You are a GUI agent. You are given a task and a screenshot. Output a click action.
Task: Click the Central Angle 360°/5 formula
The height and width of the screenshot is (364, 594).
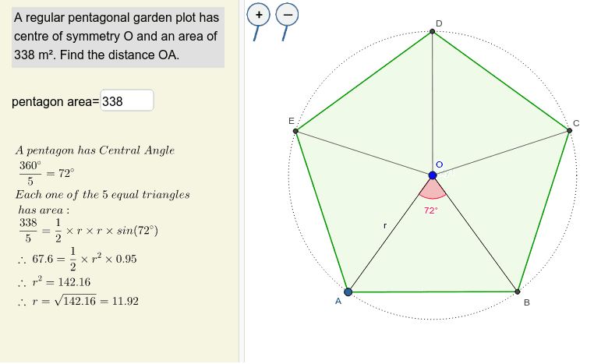47,173
